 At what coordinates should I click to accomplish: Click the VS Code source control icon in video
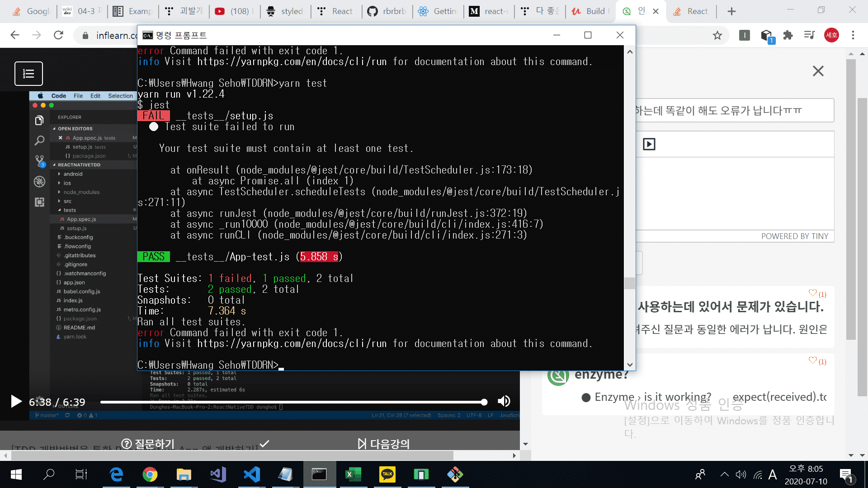coord(39,161)
